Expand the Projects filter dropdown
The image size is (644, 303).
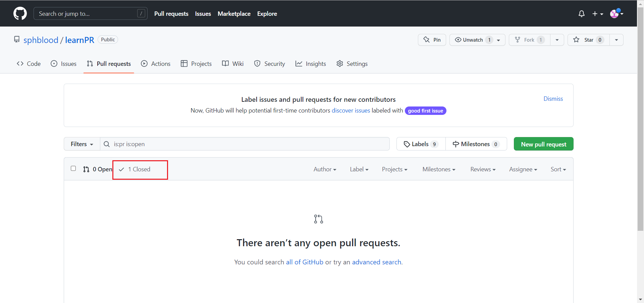coord(394,169)
